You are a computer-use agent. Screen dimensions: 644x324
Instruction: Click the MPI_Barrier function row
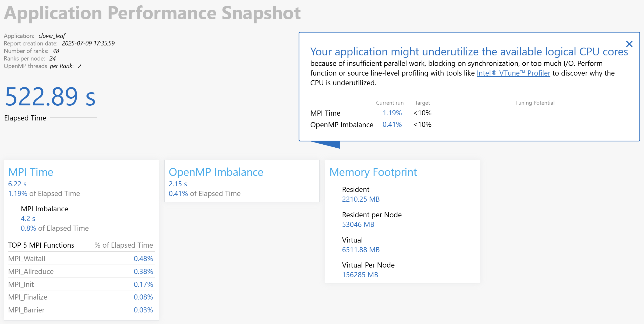pos(81,310)
